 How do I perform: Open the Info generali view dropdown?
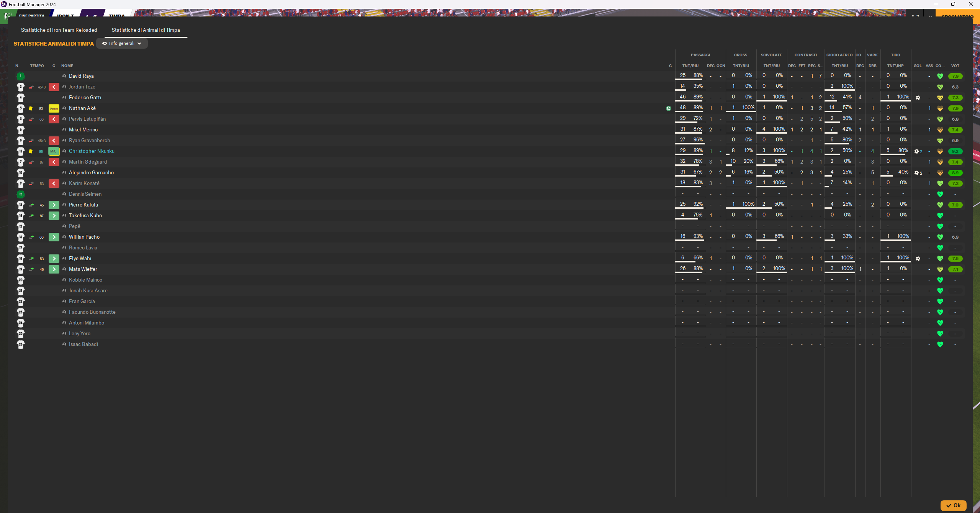pos(122,43)
